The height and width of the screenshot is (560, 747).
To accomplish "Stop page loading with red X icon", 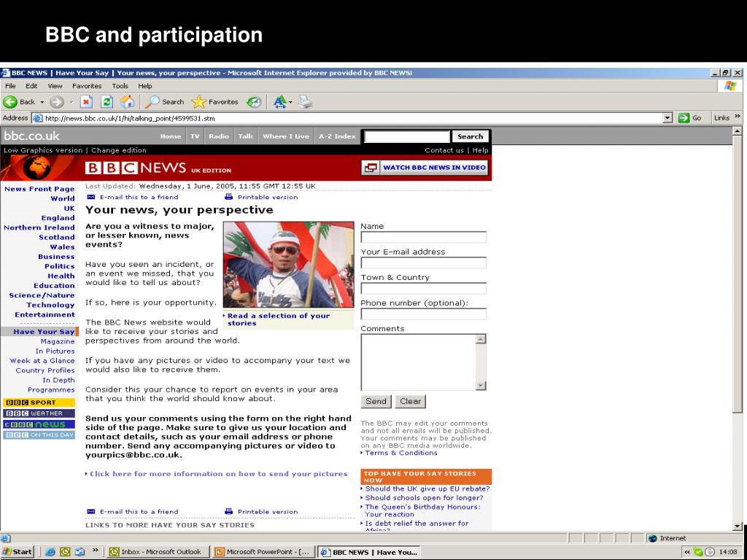I will tap(86, 101).
